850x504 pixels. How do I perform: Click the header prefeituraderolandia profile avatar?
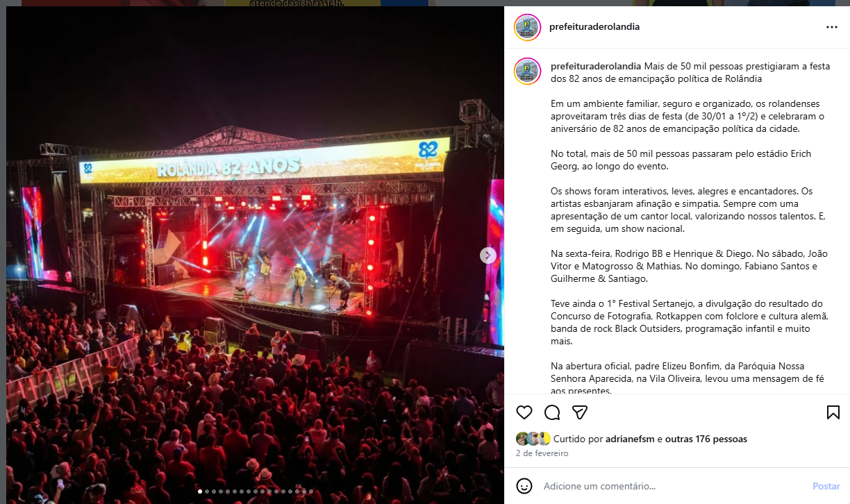point(527,27)
